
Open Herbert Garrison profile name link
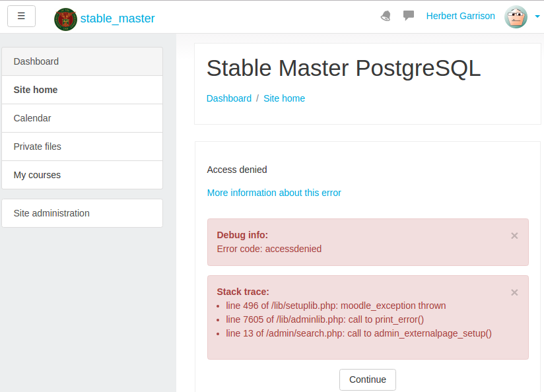point(460,16)
